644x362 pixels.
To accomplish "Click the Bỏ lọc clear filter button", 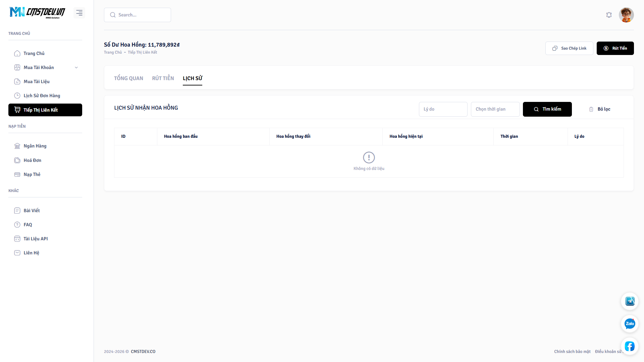I will pyautogui.click(x=599, y=109).
